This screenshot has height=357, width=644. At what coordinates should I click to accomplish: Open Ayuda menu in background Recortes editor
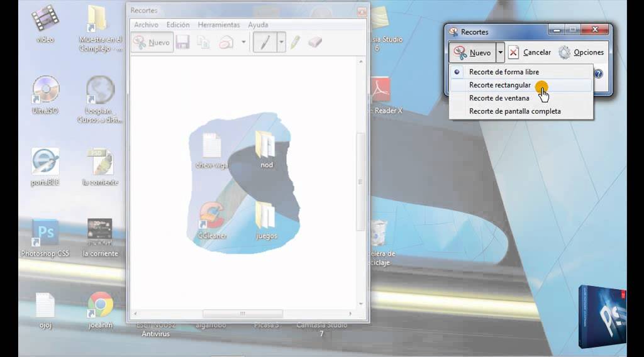coord(258,25)
